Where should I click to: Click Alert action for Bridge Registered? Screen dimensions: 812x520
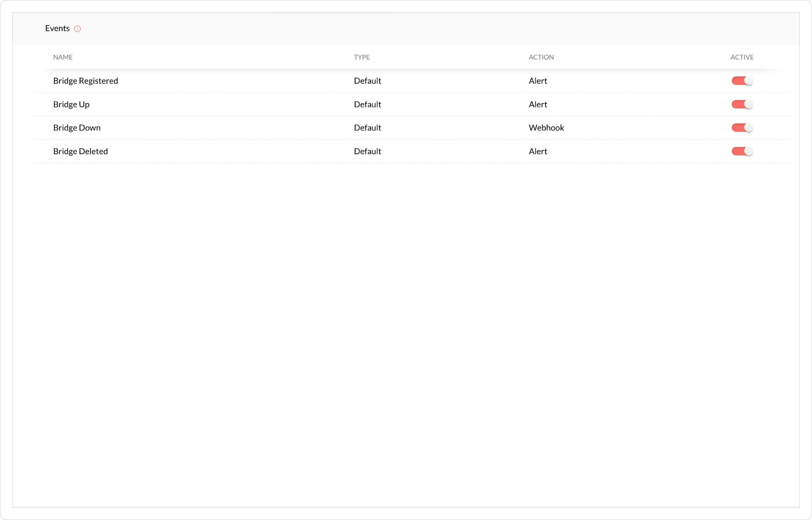tap(537, 81)
